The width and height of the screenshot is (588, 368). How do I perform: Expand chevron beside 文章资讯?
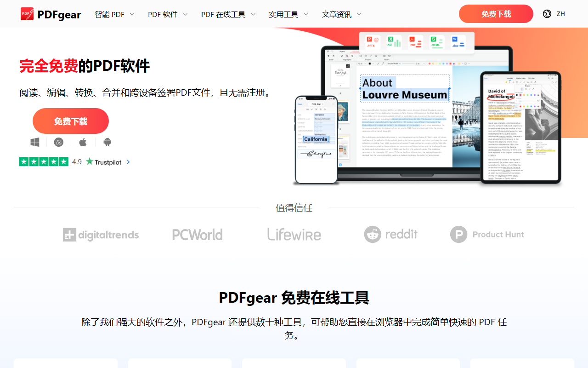[x=359, y=14]
